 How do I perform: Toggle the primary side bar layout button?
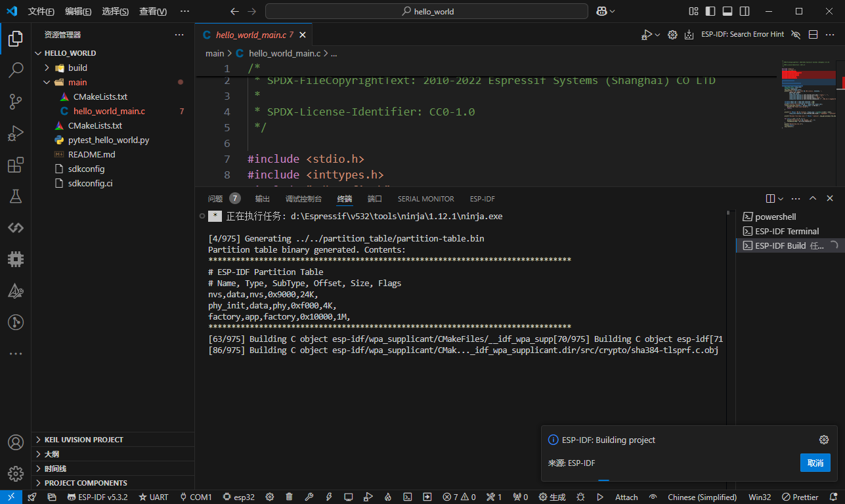(x=710, y=11)
